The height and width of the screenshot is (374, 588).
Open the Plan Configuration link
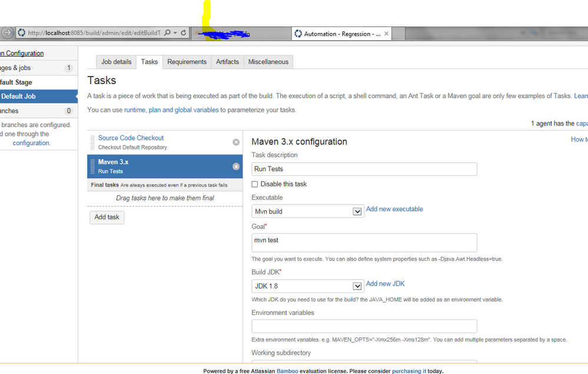22,53
